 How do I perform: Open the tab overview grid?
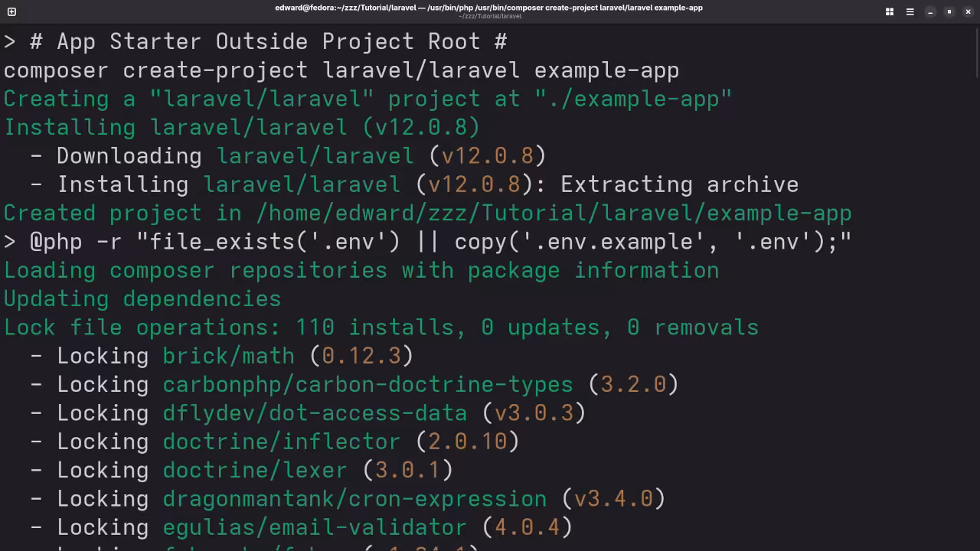[890, 11]
